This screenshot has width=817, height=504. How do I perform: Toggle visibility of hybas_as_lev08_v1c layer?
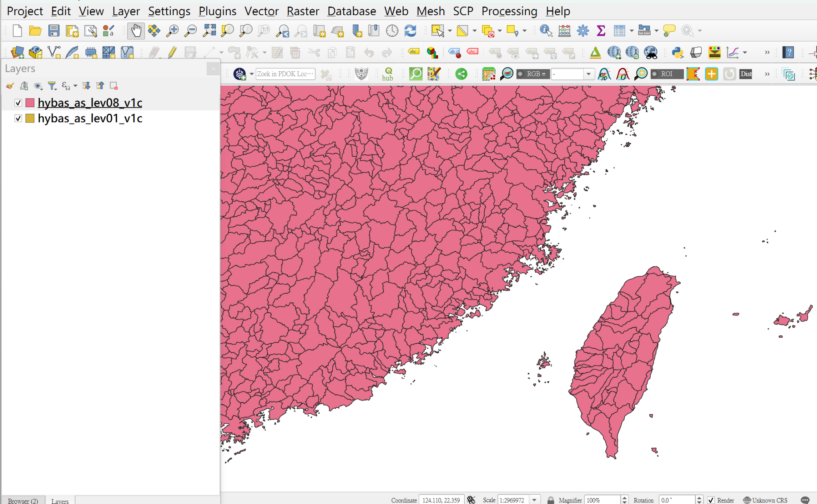click(x=18, y=103)
